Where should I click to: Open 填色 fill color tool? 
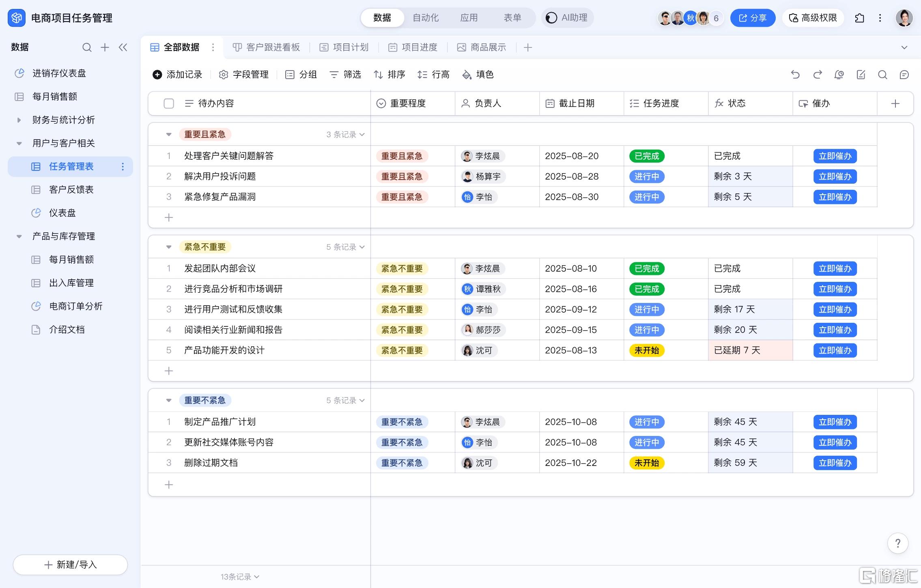478,75
